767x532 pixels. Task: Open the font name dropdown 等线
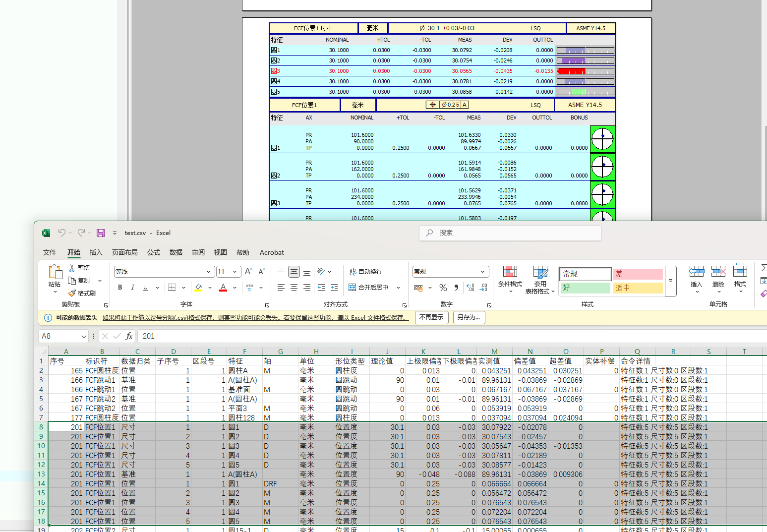[208, 272]
